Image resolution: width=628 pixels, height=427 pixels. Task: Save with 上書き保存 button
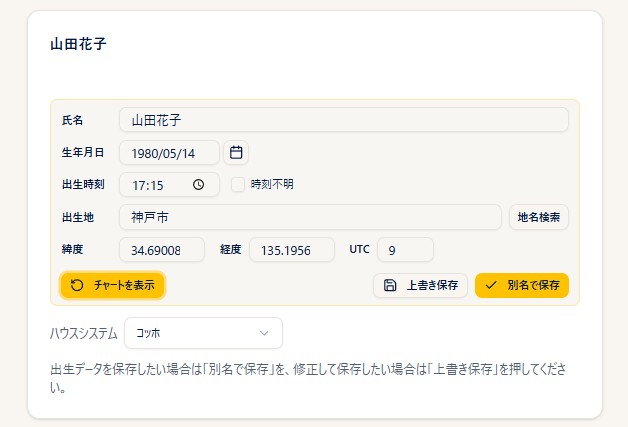click(420, 285)
